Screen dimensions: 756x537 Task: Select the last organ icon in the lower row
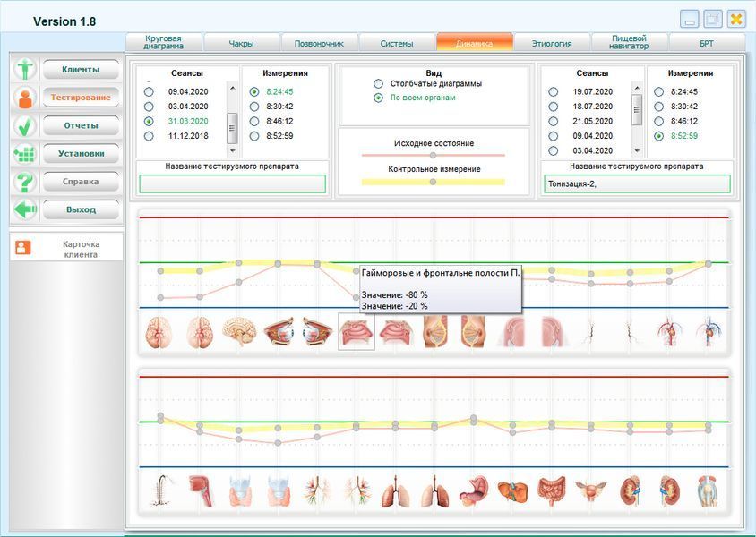[708, 491]
